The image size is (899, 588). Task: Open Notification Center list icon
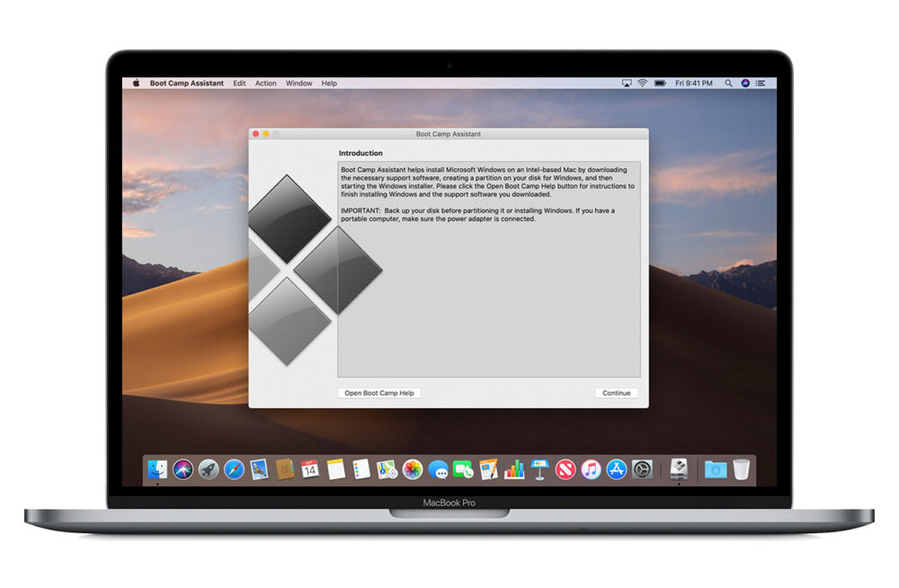click(x=761, y=84)
